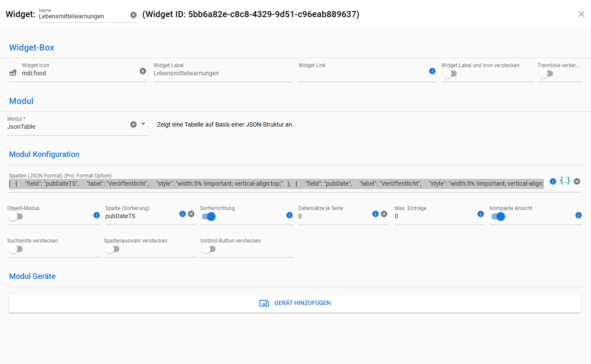Toggle Spaltenauswahl verstecken switch
The image size is (591, 364).
coord(112,249)
